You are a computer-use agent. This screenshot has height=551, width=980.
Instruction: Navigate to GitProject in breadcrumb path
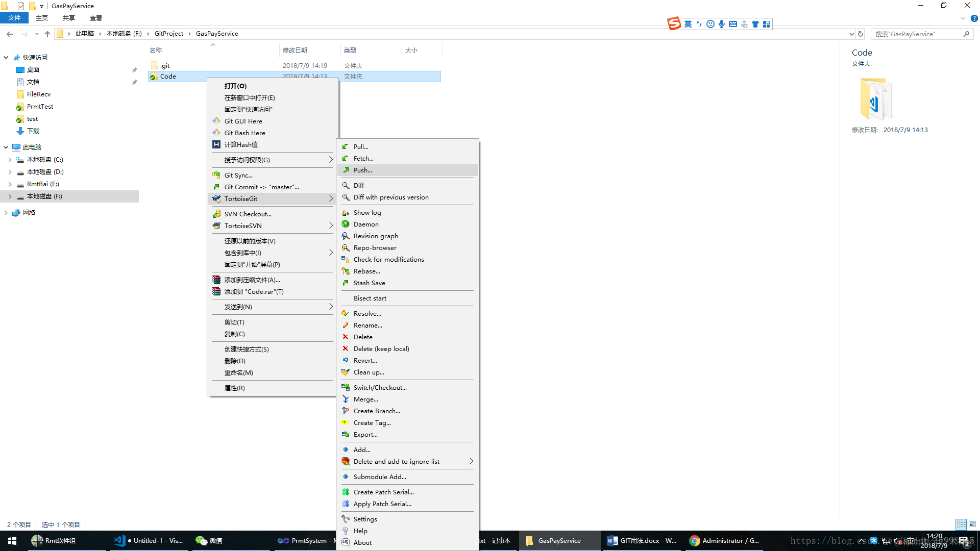coord(168,34)
